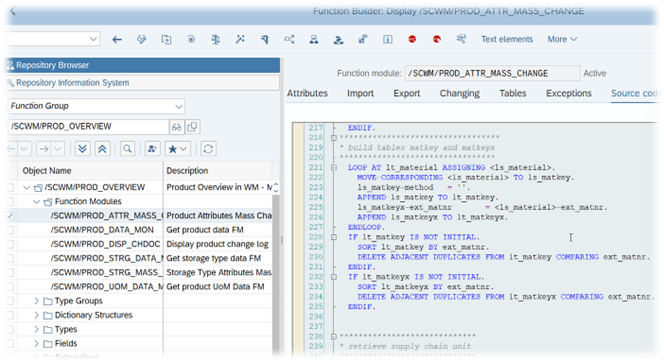Collapse the Function Modules node
The height and width of the screenshot is (362, 664).
(36, 202)
